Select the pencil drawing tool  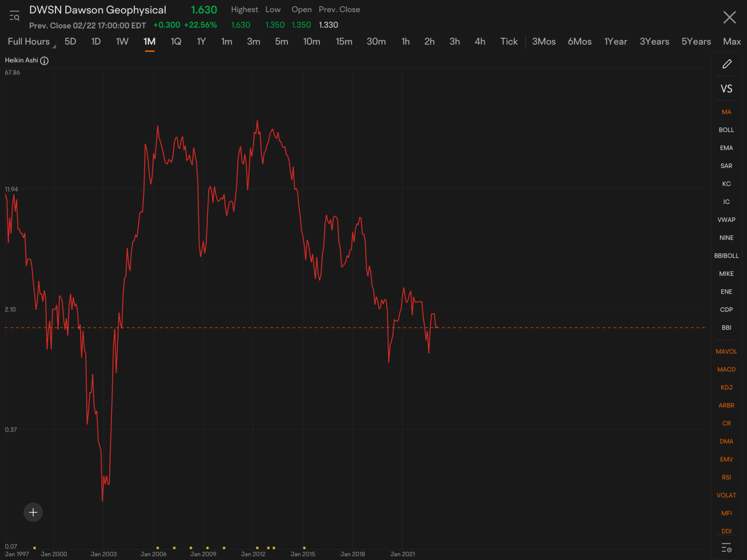[727, 64]
